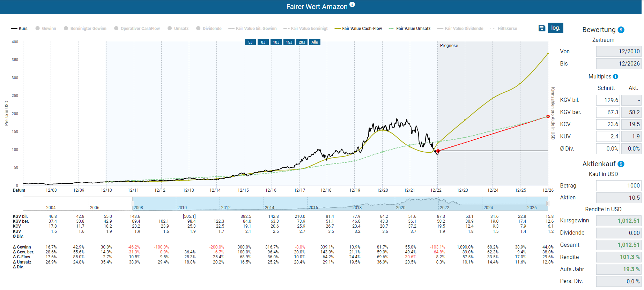
Task: Edit the KCV Schnitt multiple field
Action: pyautogui.click(x=608, y=124)
